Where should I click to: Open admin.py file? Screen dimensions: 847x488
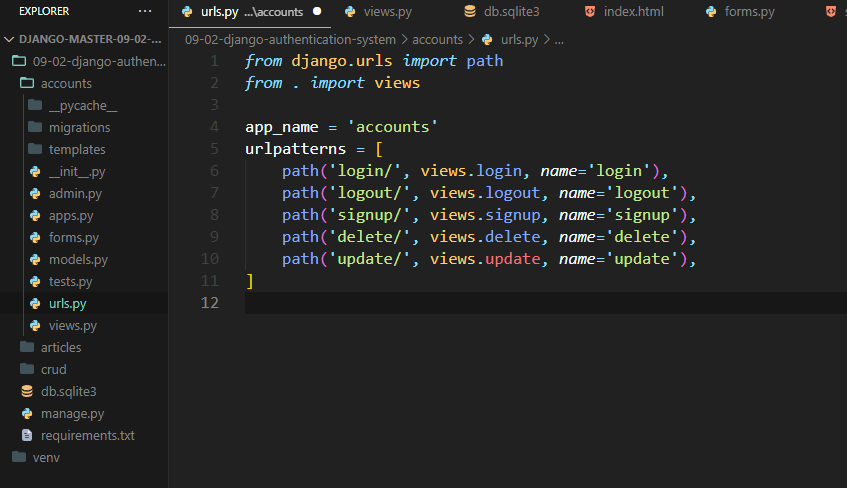pos(84,193)
